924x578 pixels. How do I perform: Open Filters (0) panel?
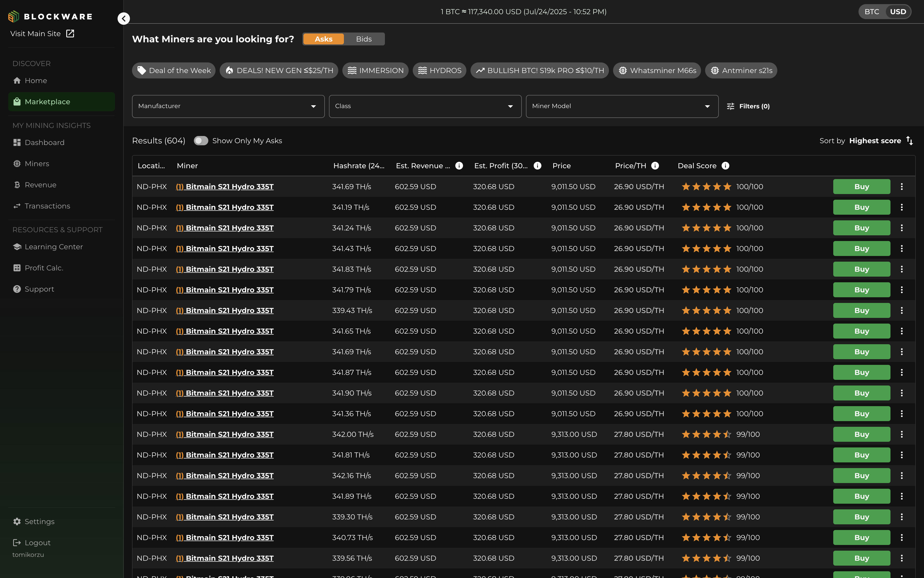click(x=748, y=106)
